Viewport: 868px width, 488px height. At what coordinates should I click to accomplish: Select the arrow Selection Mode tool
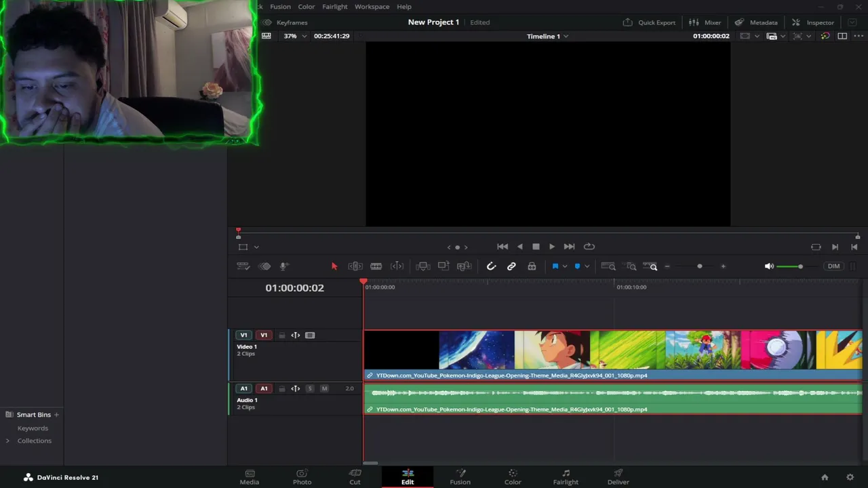point(334,266)
